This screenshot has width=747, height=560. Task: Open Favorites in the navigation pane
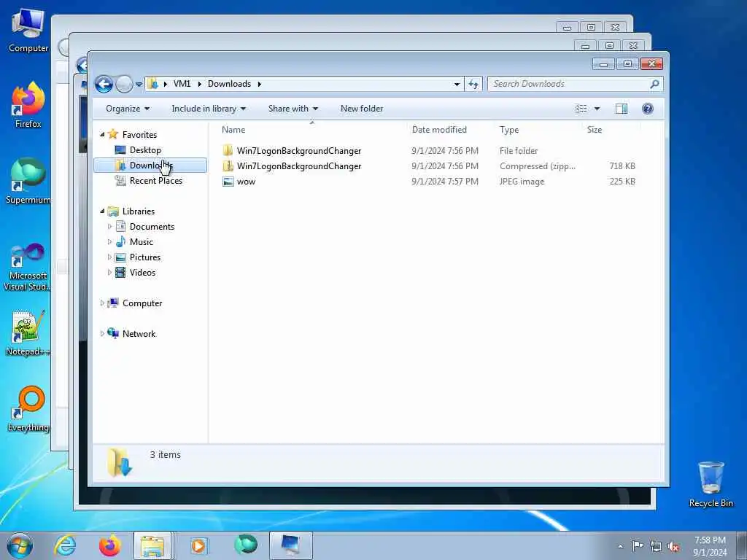coord(139,135)
